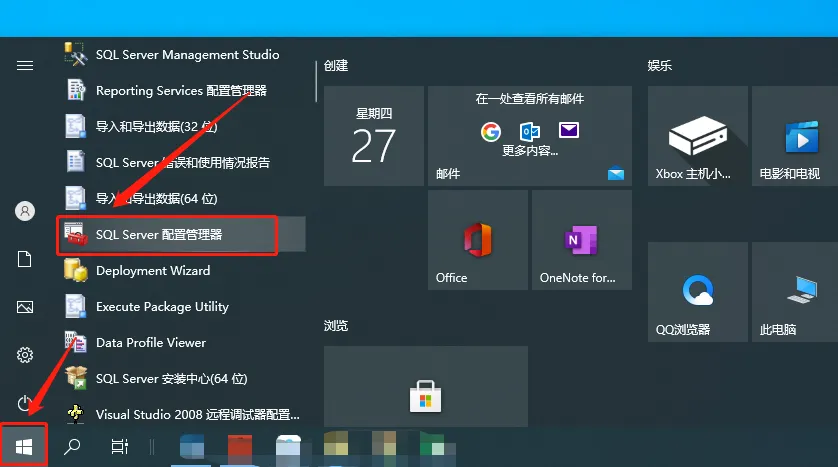Open the calendar tile showing 27
The image size is (838, 467).
pyautogui.click(x=374, y=136)
